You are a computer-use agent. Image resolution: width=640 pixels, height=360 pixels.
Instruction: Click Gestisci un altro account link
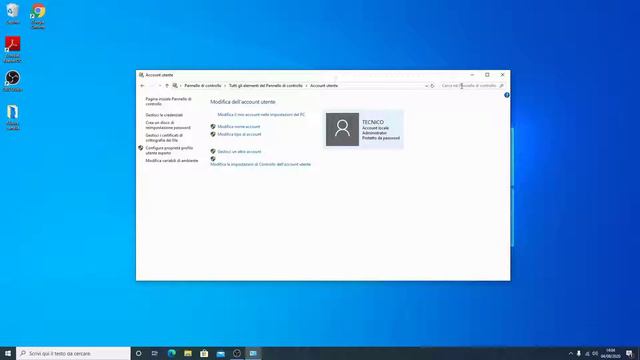pyautogui.click(x=239, y=151)
